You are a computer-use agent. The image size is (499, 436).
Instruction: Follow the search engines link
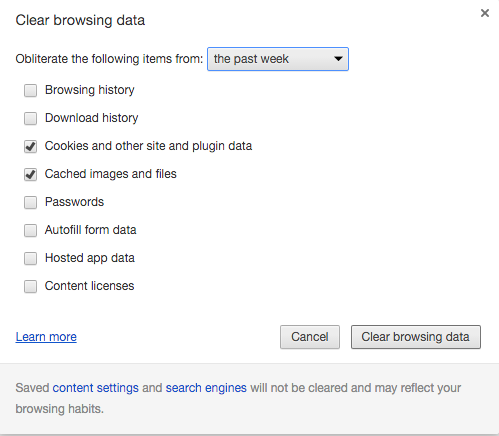[x=206, y=388]
